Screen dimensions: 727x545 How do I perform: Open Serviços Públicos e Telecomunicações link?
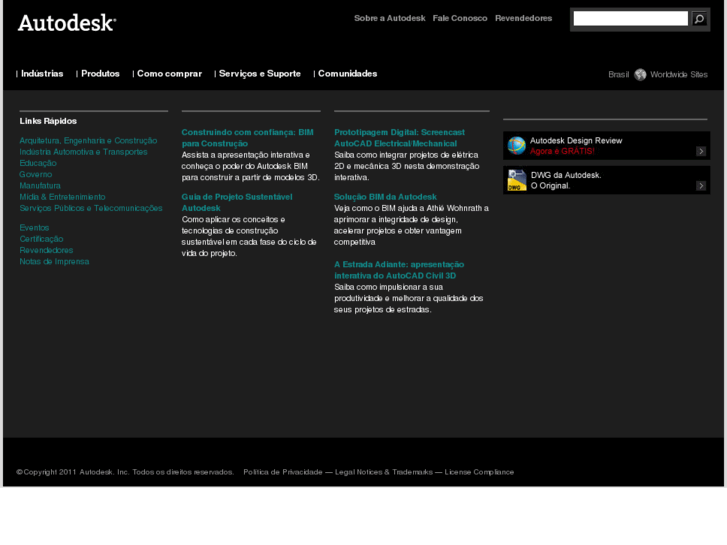point(91,208)
